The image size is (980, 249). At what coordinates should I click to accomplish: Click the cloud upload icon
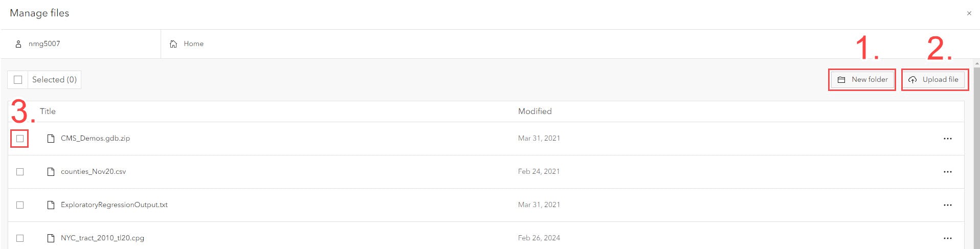click(912, 80)
